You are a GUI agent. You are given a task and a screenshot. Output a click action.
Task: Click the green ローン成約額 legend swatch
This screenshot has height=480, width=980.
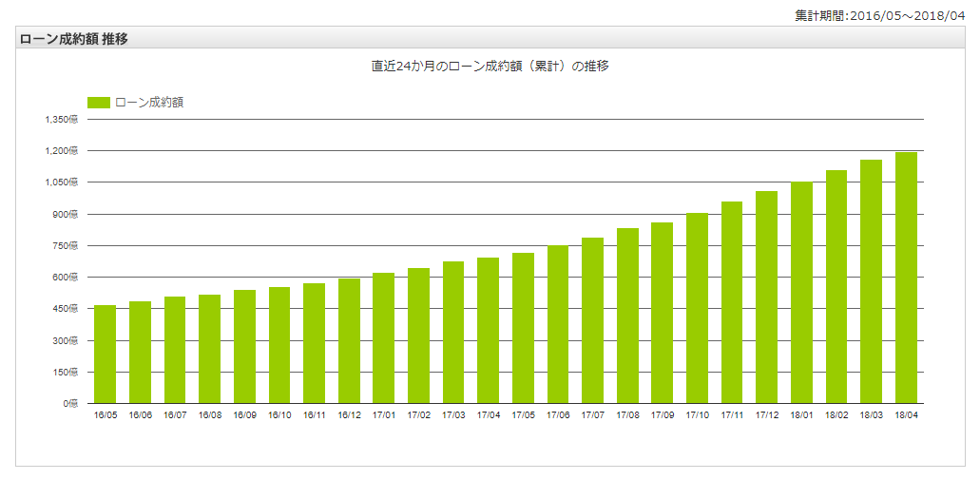(x=99, y=103)
